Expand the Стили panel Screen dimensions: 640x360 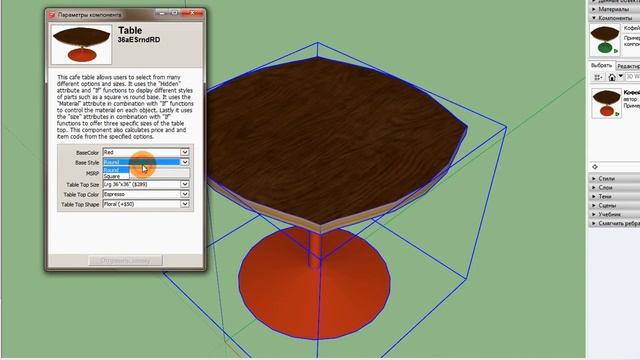[x=613, y=178]
